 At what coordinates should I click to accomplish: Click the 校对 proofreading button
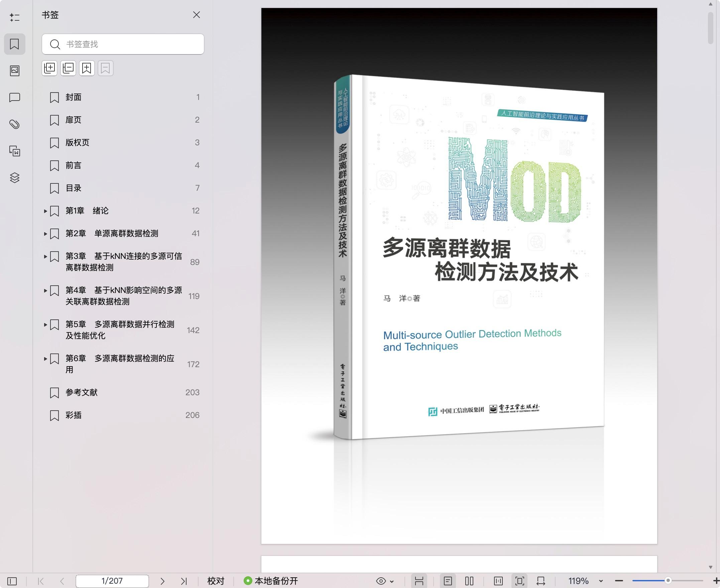[216, 581]
